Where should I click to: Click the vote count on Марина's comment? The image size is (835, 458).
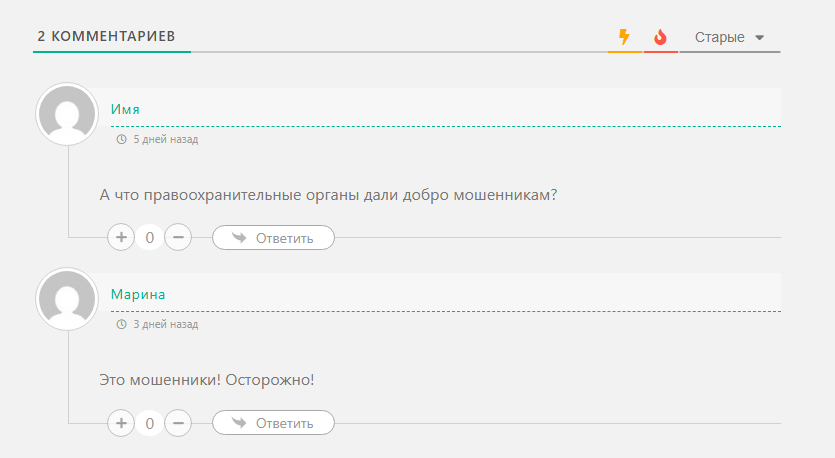[x=150, y=423]
